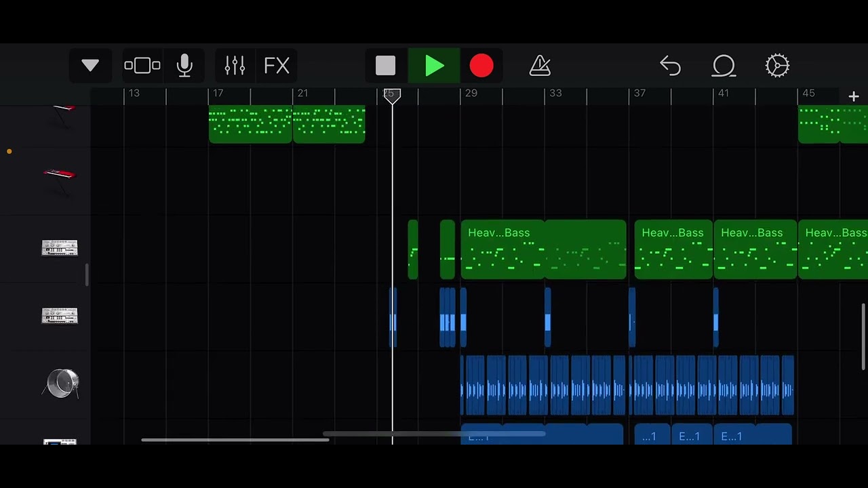Open the Loop Browser
Screen dimensions: 868x488
click(724, 66)
